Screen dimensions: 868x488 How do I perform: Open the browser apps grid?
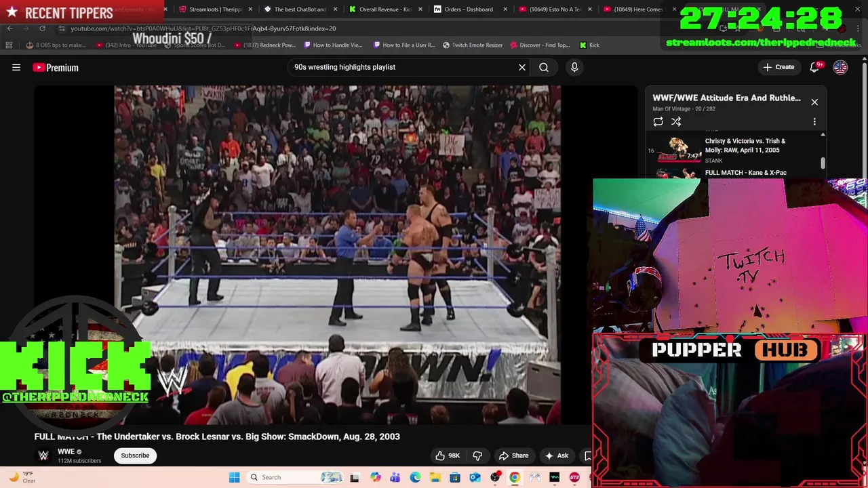pyautogui.click(x=9, y=45)
